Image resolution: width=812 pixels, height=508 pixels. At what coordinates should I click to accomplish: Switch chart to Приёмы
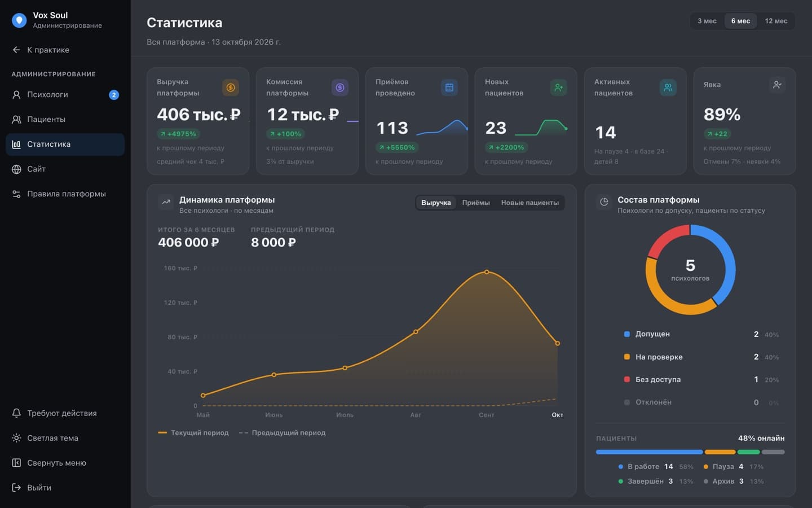point(476,203)
